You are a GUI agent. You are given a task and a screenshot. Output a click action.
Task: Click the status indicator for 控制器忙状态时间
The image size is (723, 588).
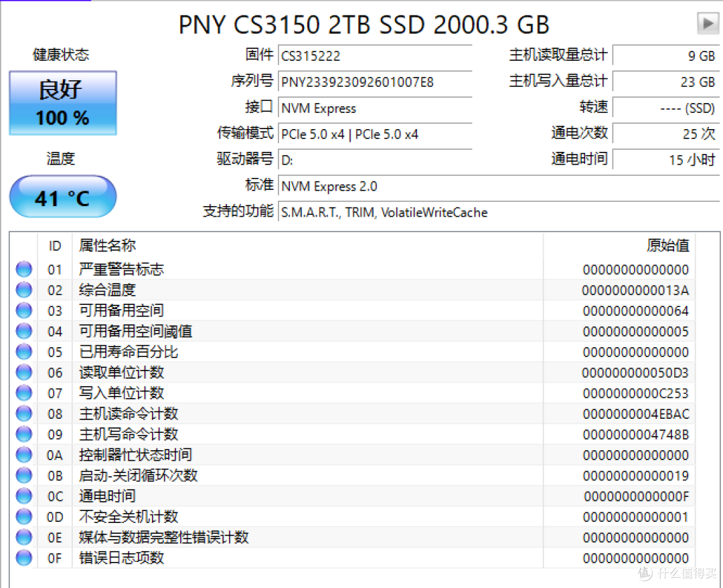(23, 454)
